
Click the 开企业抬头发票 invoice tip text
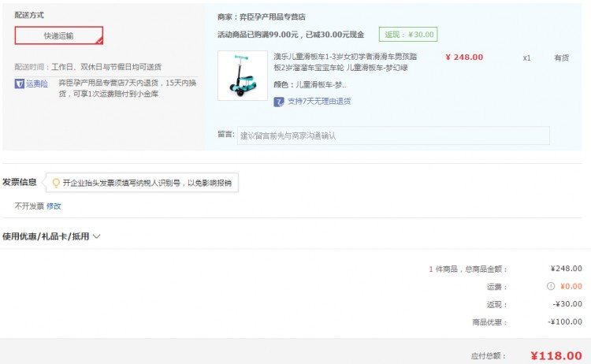point(147,183)
